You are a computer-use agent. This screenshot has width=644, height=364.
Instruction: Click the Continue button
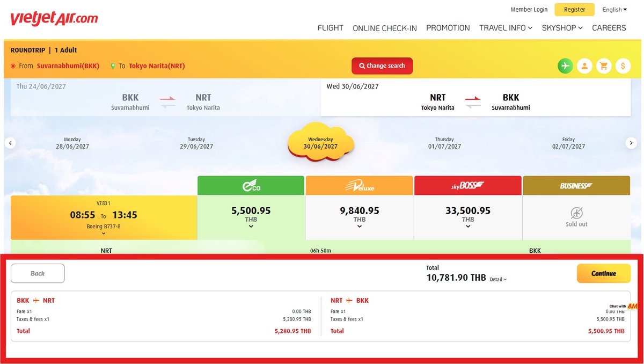coord(604,273)
